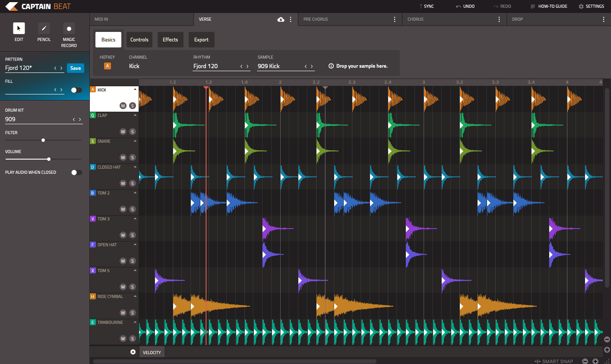The image size is (611, 364).
Task: Select the Pencil tool
Action: (44, 28)
